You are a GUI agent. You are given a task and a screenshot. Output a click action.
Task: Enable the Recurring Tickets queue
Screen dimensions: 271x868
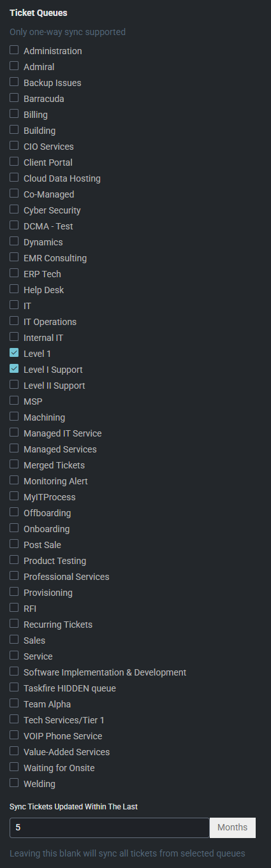(14, 623)
